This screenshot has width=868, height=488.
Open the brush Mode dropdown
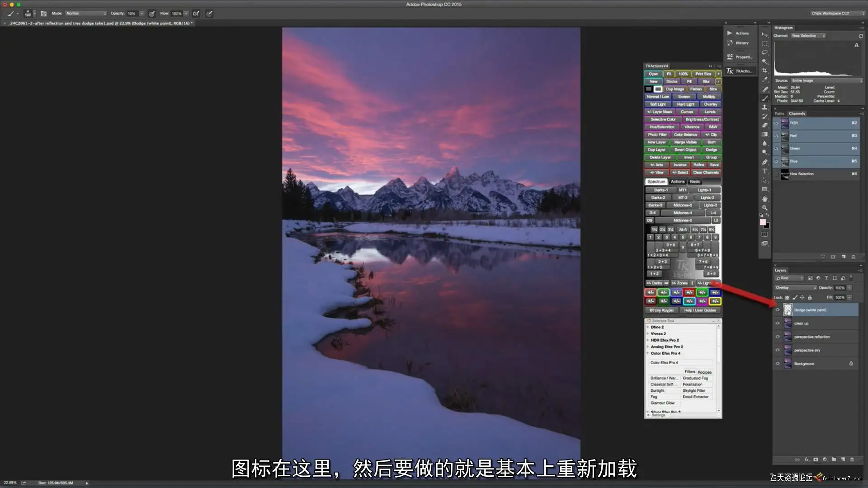coord(86,14)
